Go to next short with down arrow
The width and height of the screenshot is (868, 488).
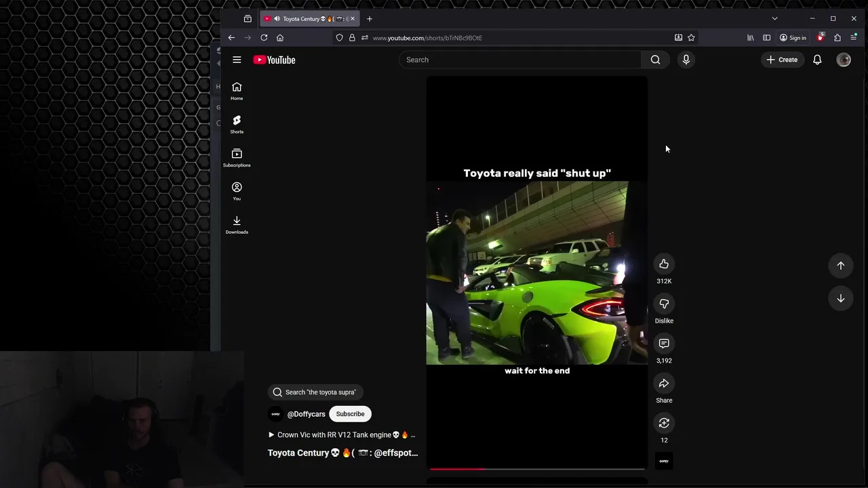tap(840, 298)
